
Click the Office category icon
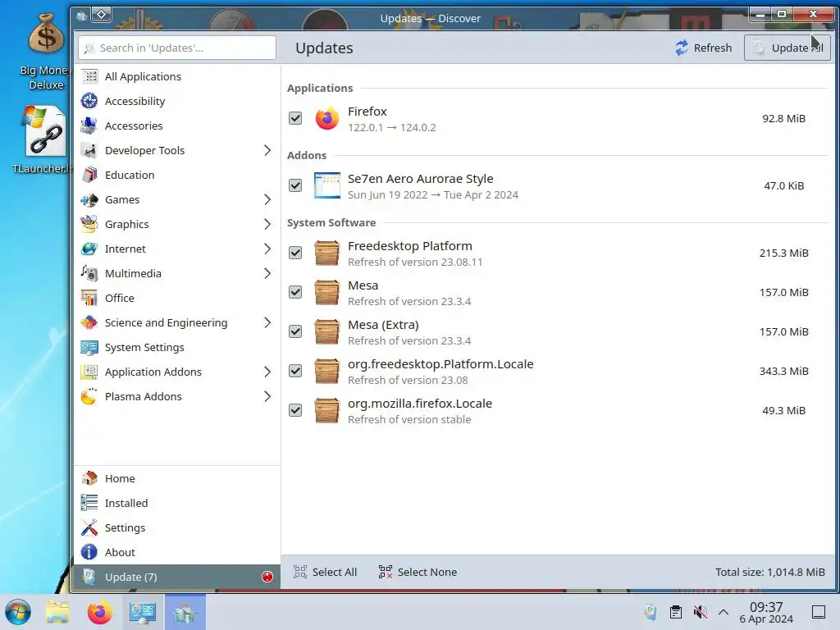click(x=89, y=298)
